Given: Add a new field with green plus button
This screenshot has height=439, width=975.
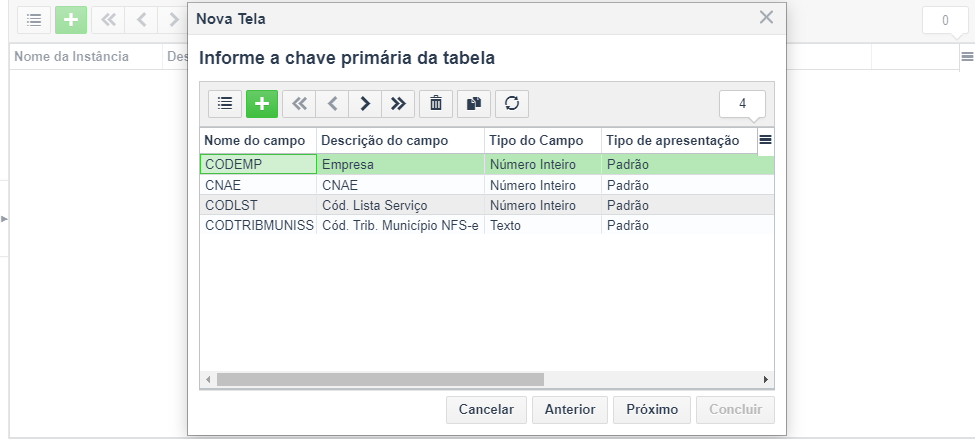Looking at the screenshot, I should [262, 103].
